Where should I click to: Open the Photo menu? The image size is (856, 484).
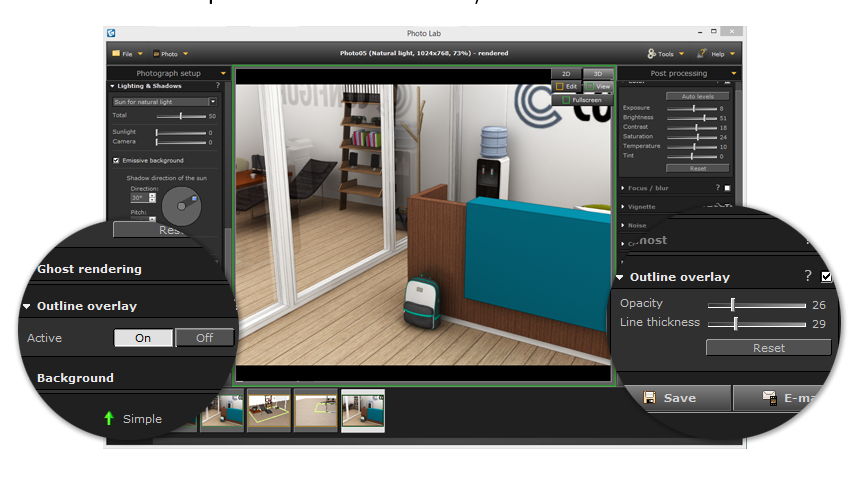click(x=170, y=54)
